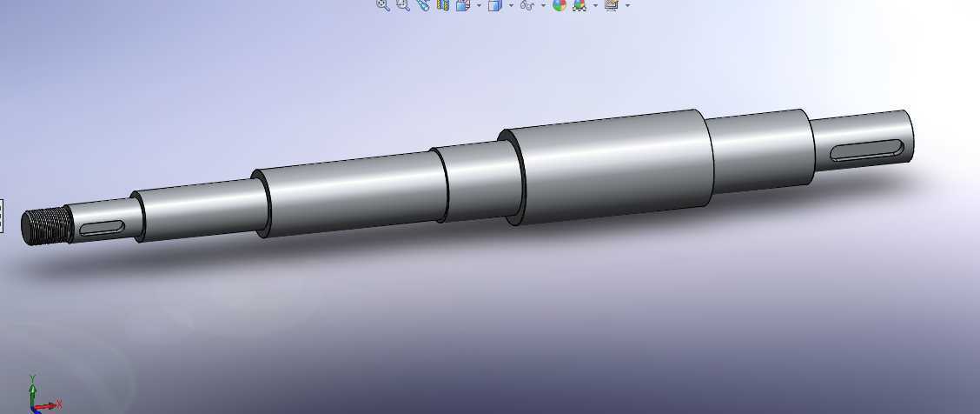Click the Zoom to Fit icon
This screenshot has height=414, width=980.
click(383, 5)
